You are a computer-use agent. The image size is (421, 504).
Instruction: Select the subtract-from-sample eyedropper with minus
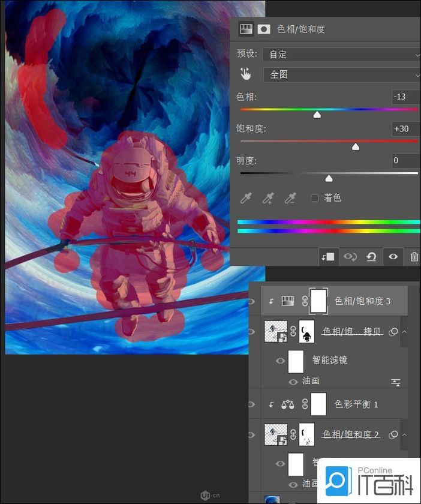click(290, 198)
